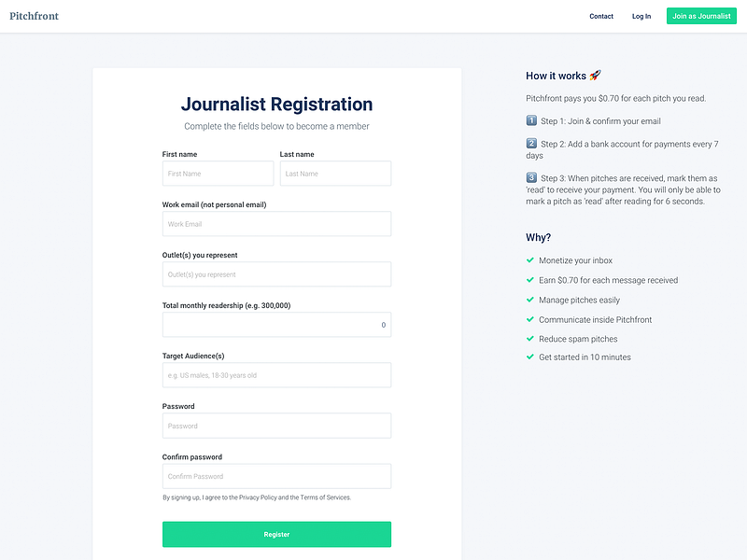Submit the form with the Register button
Screen dimensions: 747x560
[x=276, y=534]
